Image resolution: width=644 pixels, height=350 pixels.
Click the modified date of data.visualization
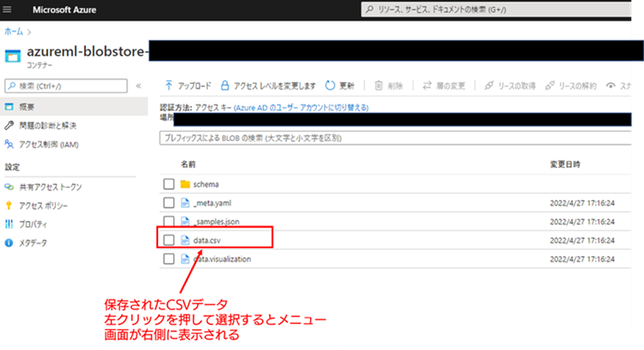pyautogui.click(x=582, y=259)
